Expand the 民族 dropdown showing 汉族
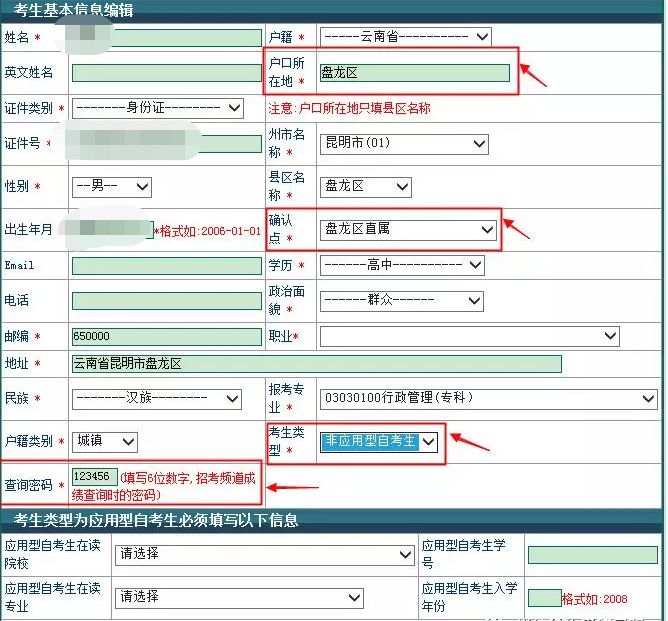The image size is (668, 621). point(156,399)
